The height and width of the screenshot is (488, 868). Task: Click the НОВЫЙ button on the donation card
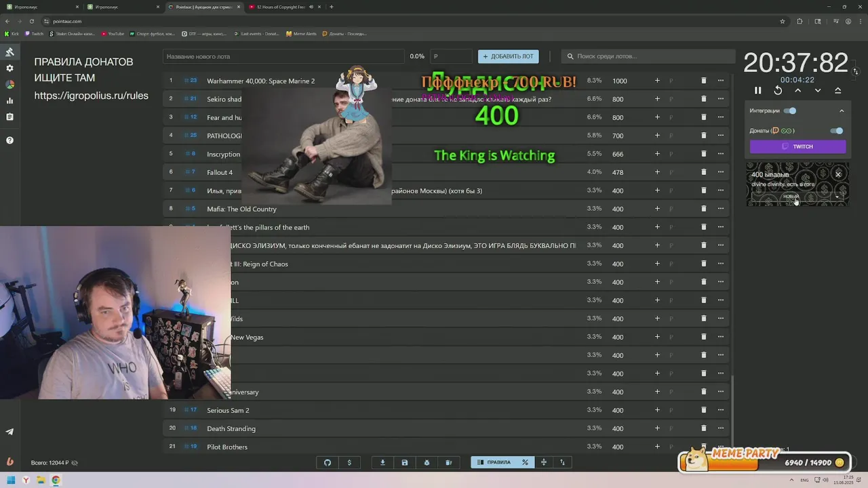[791, 197]
